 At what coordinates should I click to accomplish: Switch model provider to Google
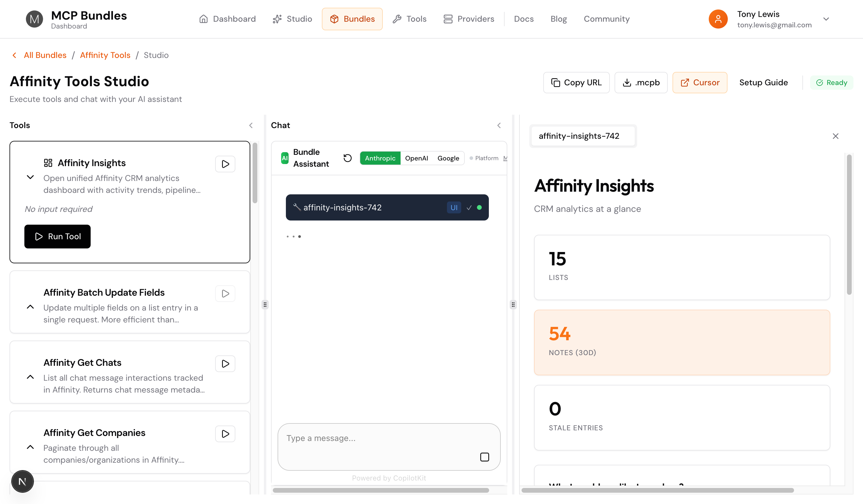tap(448, 158)
